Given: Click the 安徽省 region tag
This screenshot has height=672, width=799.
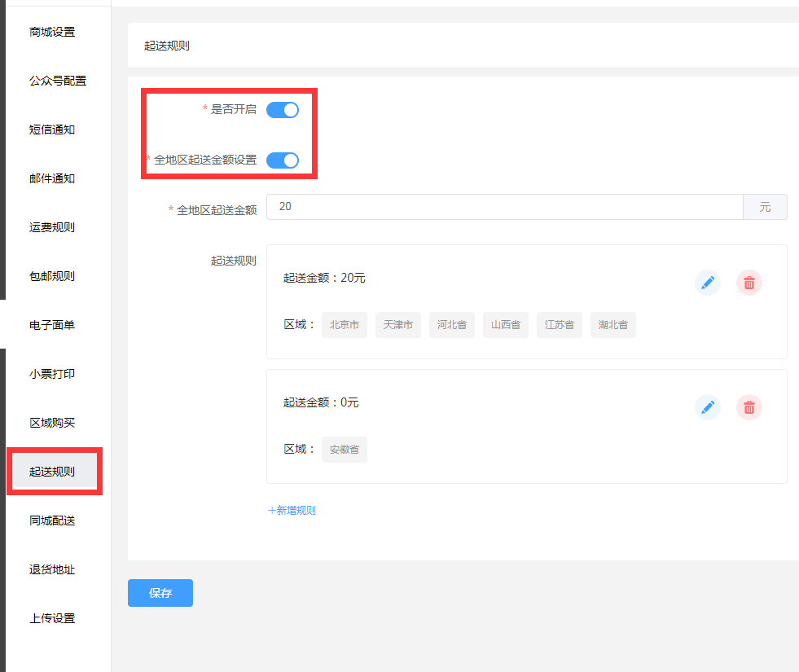Looking at the screenshot, I should [x=344, y=450].
